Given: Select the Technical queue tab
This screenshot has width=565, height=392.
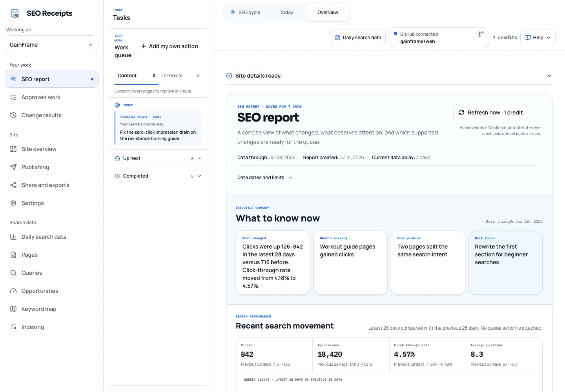Looking at the screenshot, I should [x=180, y=76].
